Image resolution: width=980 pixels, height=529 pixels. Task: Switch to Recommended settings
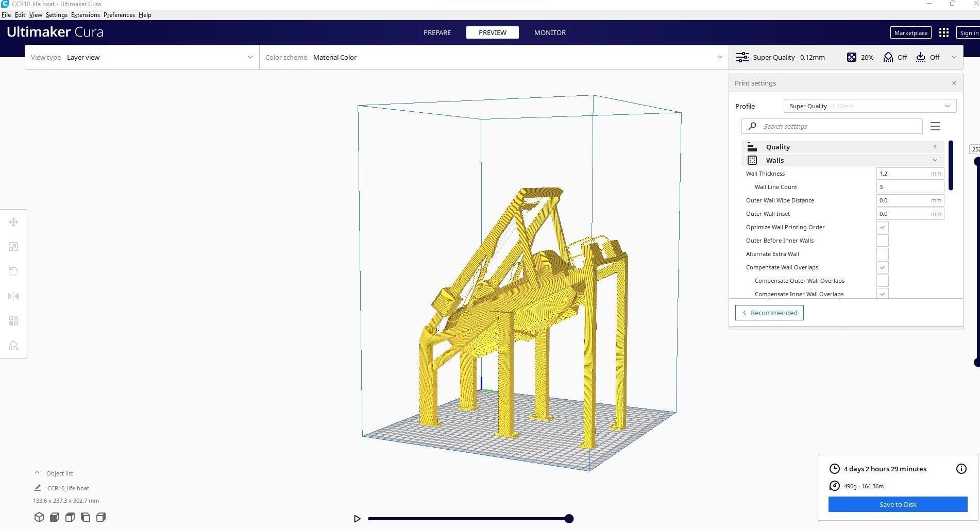pos(769,313)
